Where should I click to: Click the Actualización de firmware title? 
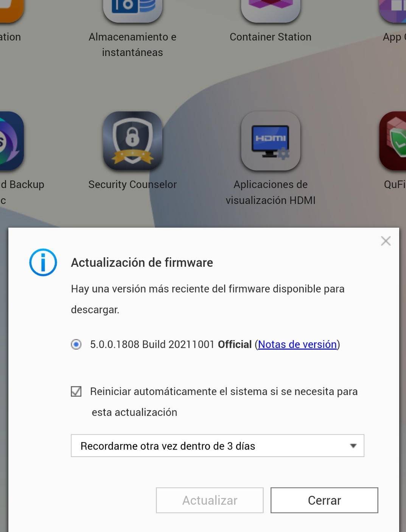click(x=142, y=263)
